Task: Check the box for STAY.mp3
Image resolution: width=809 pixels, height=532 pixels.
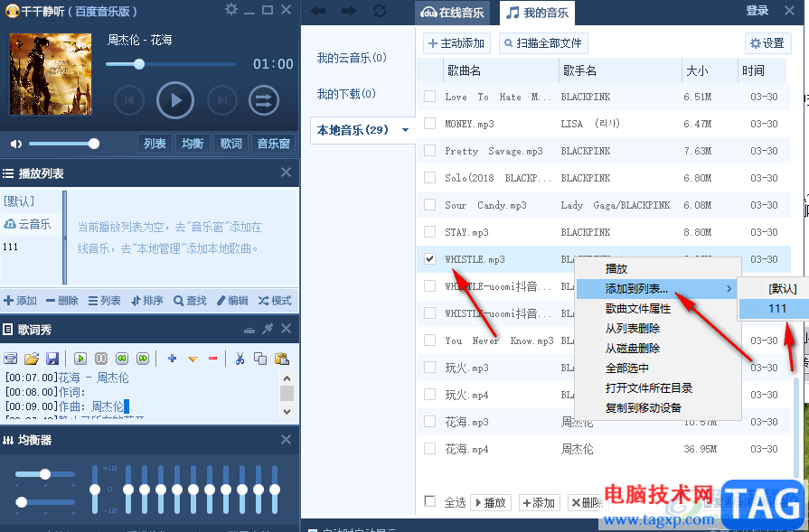Action: point(429,231)
